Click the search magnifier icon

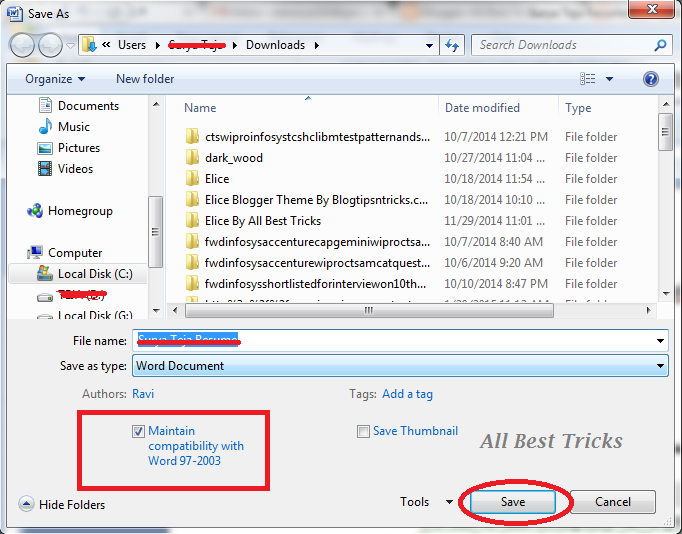coord(660,45)
